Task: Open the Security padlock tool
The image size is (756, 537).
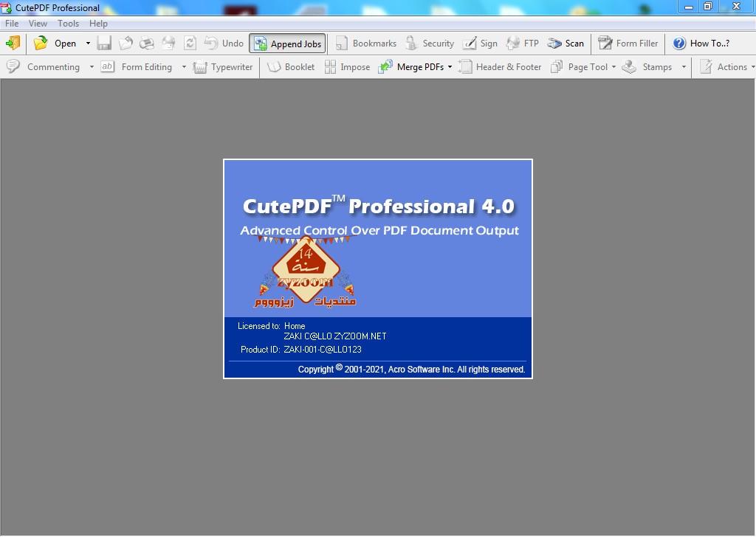Action: (x=430, y=44)
